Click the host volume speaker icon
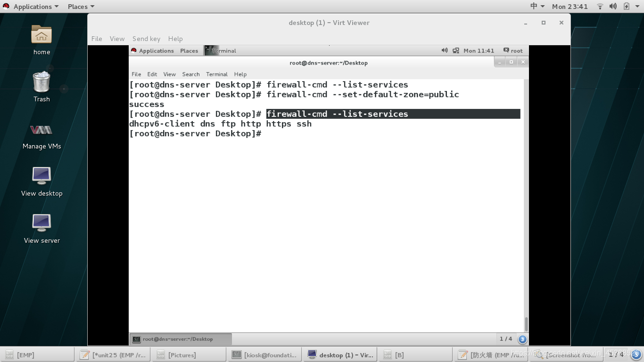 pyautogui.click(x=613, y=7)
